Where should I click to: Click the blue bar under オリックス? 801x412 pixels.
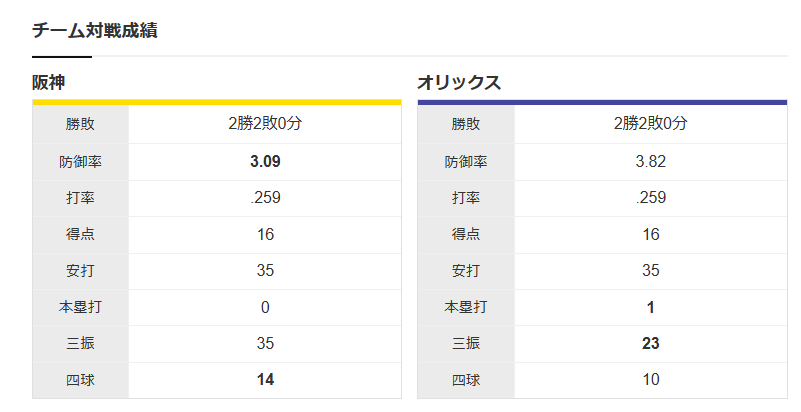602,101
